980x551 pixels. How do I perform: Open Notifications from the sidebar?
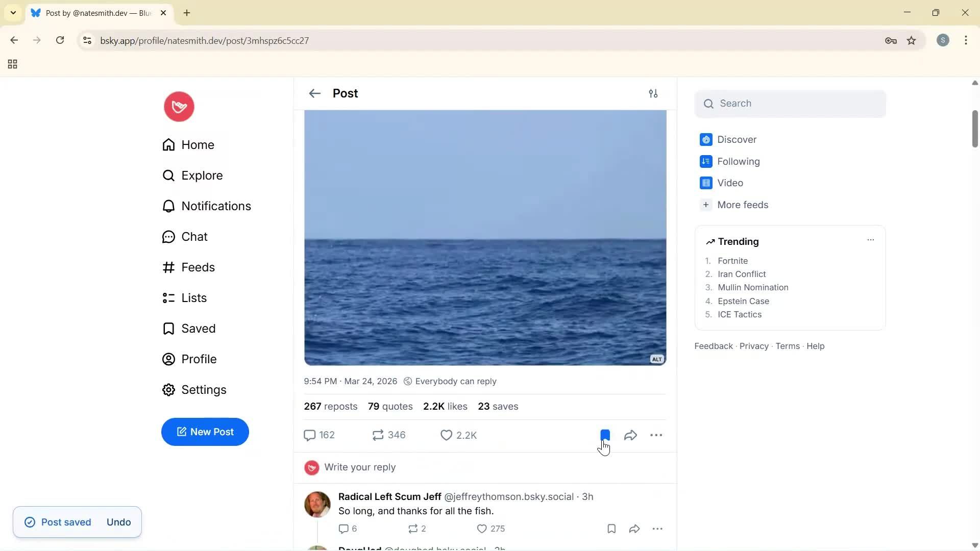point(216,206)
